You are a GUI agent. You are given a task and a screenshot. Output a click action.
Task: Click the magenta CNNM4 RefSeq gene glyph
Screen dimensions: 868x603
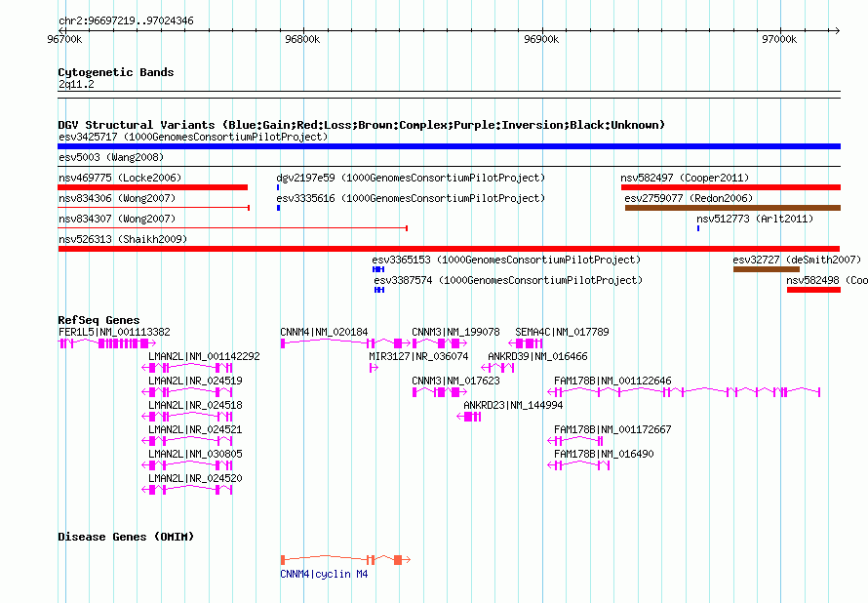pos(345,343)
